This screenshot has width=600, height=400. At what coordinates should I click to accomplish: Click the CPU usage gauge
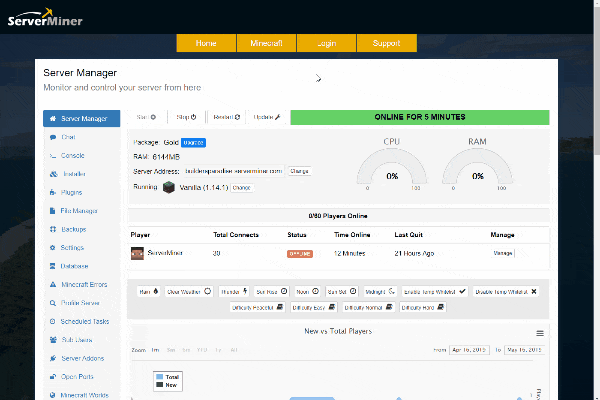click(392, 166)
